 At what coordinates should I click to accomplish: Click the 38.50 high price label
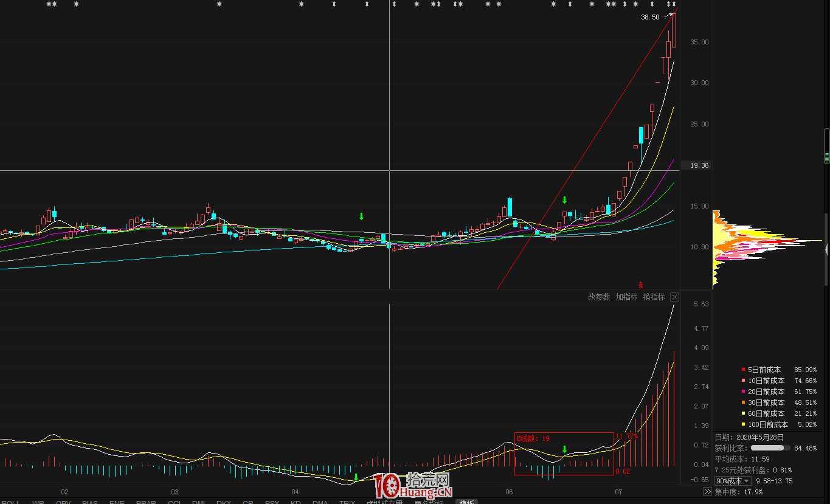pos(649,18)
